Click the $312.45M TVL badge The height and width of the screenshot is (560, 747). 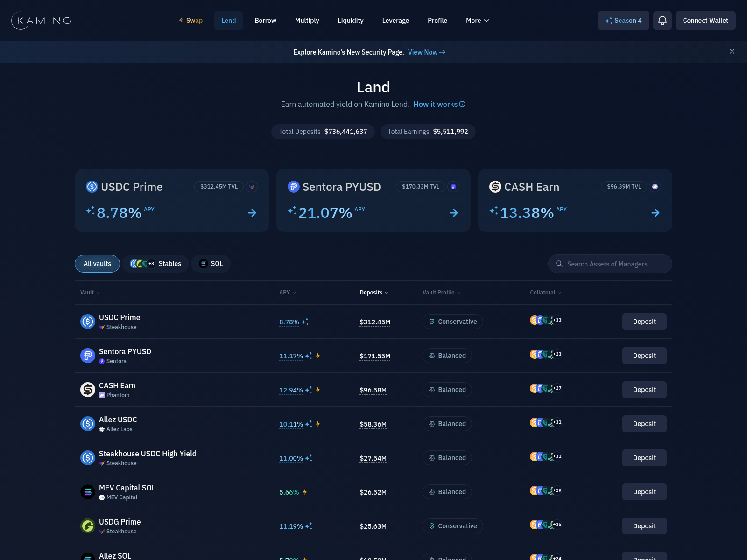[219, 187]
